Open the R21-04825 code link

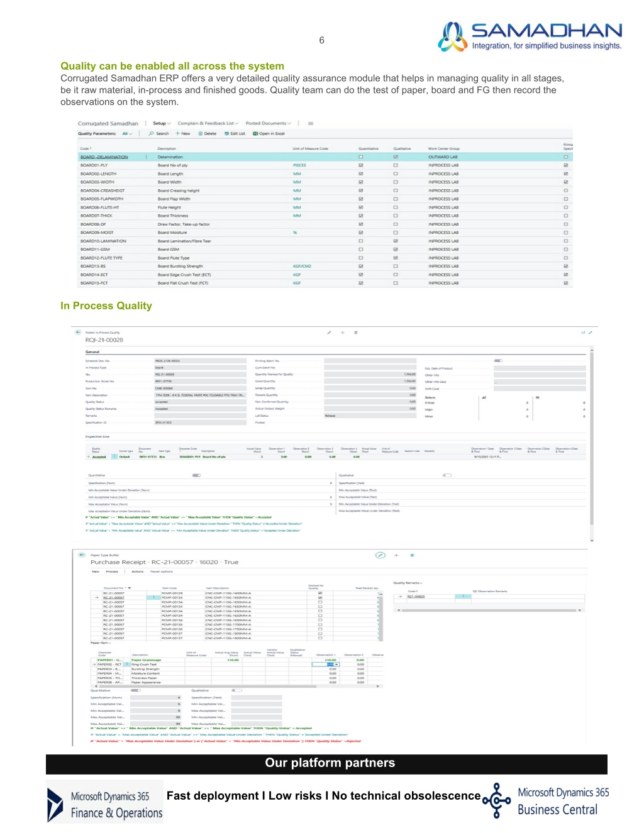tap(416, 597)
